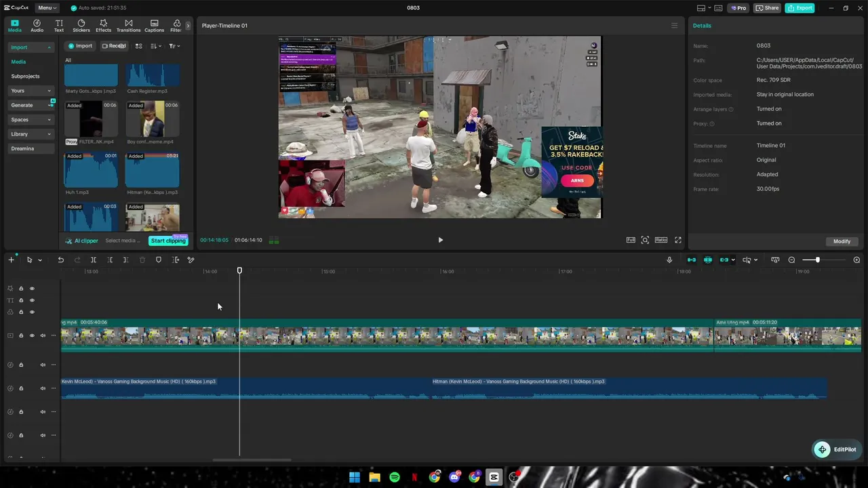Open the Transitions tab
This screenshot has width=868, height=488.
point(128,26)
